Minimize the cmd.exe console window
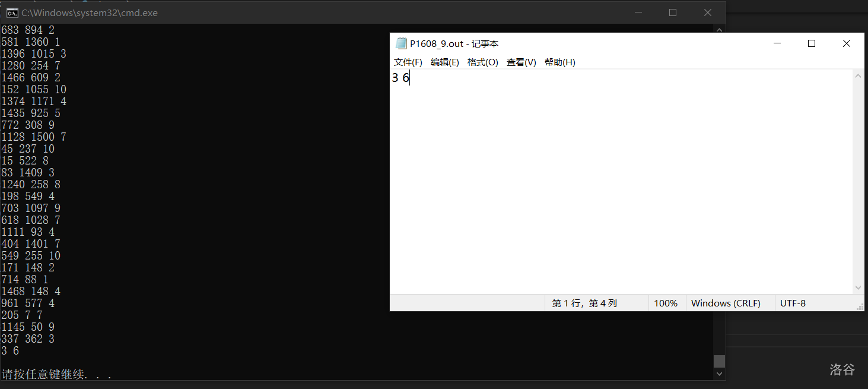The width and height of the screenshot is (868, 389). (638, 12)
